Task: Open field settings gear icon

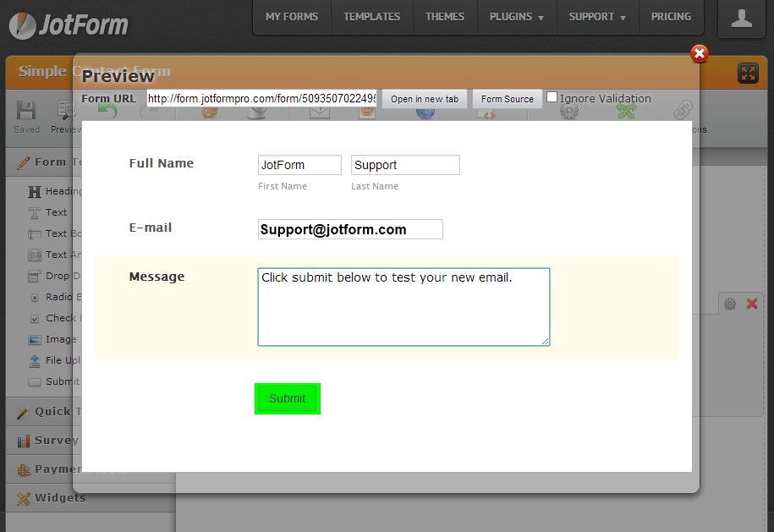Action: pyautogui.click(x=730, y=304)
